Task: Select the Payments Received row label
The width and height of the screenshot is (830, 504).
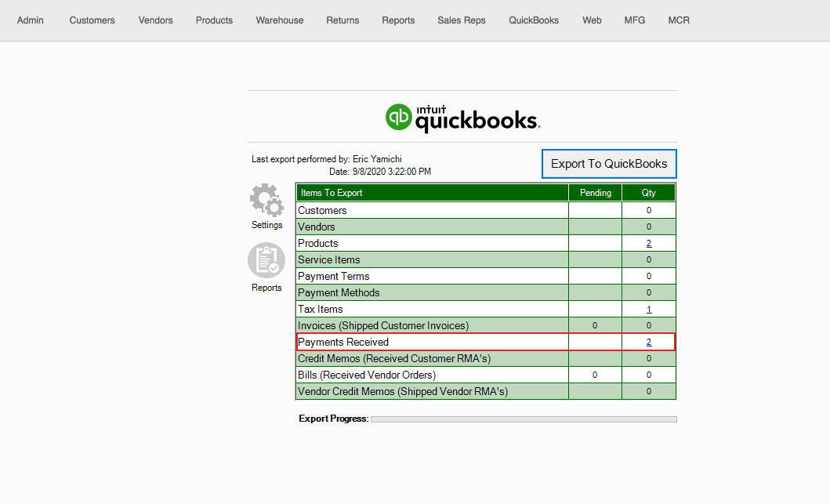Action: click(343, 343)
